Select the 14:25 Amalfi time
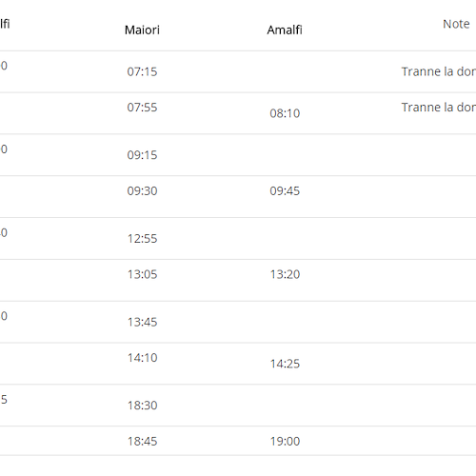 pyautogui.click(x=285, y=364)
